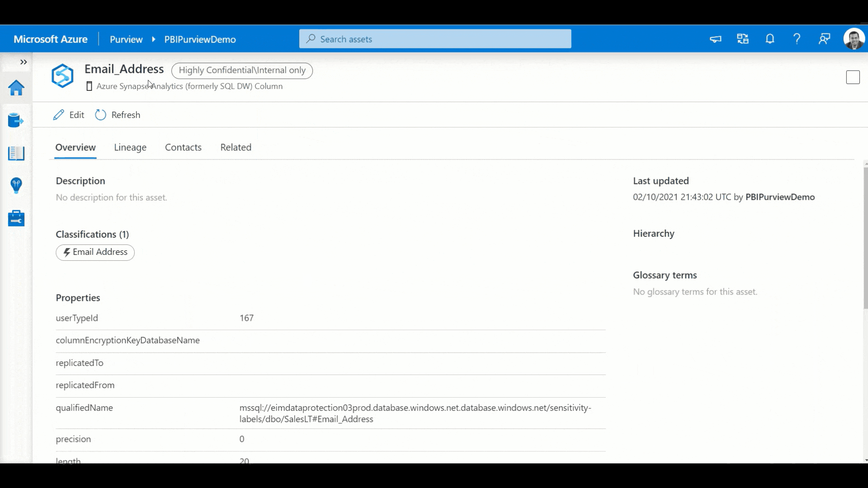Open the Contacts tab

(x=183, y=147)
